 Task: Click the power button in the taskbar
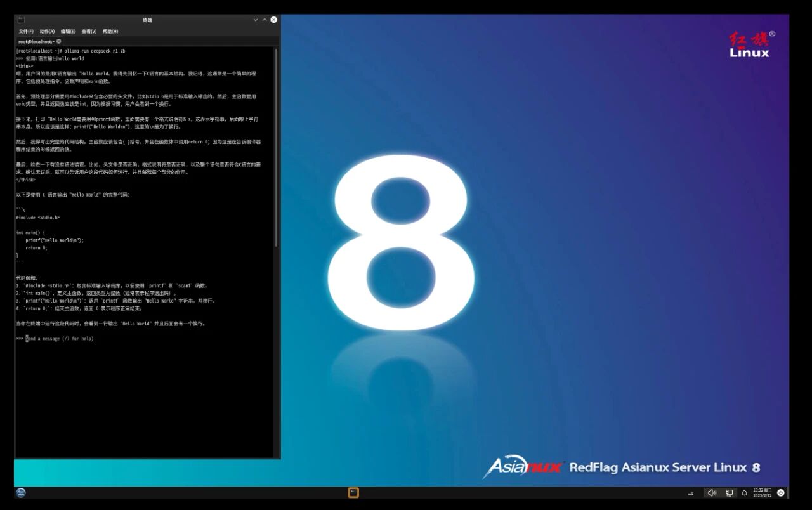(781, 493)
